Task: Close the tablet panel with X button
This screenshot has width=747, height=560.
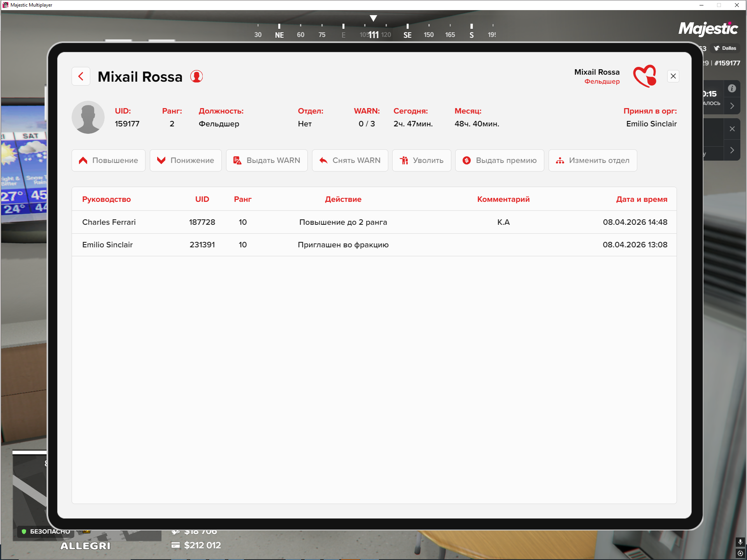Action: tap(673, 76)
